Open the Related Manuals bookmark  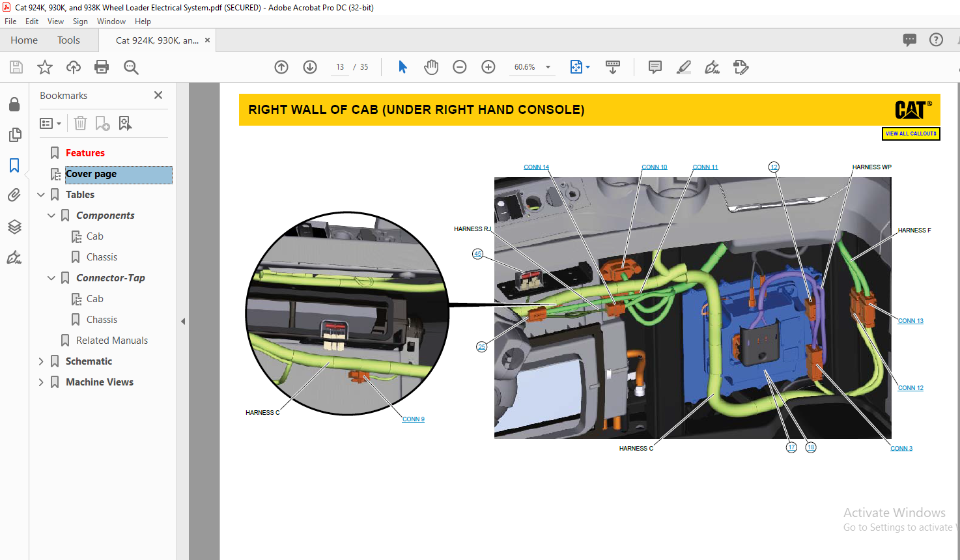(112, 341)
